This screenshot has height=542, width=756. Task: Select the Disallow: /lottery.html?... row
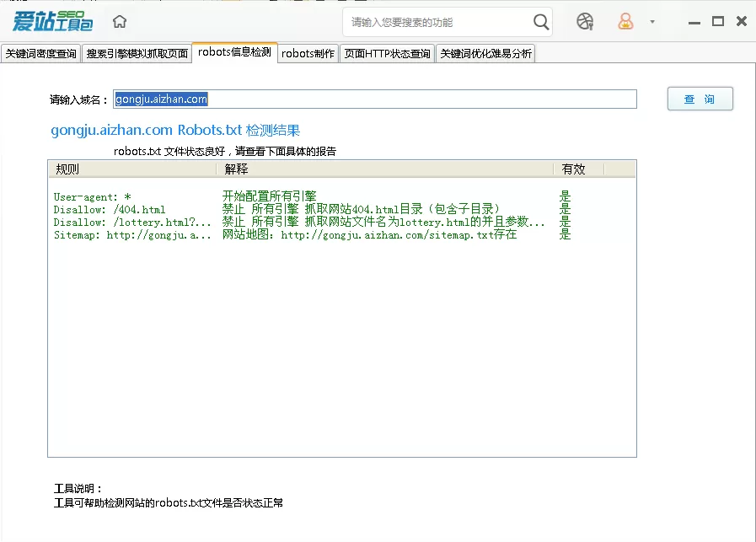coord(342,222)
